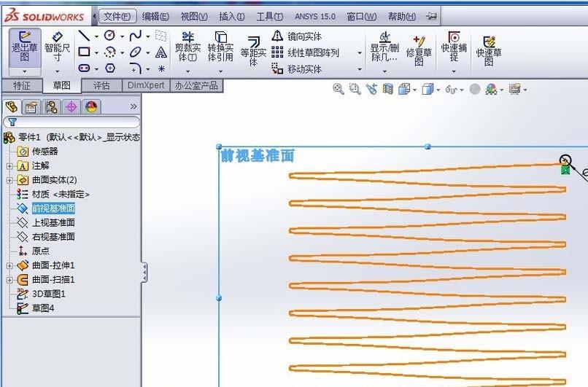Open the ANSYS 15.0 menu

tap(315, 17)
